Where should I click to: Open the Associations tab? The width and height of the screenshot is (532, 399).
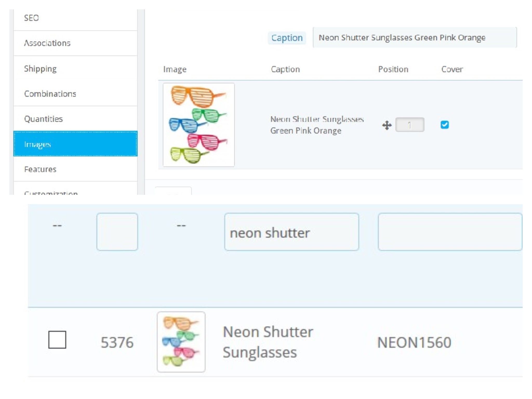47,43
